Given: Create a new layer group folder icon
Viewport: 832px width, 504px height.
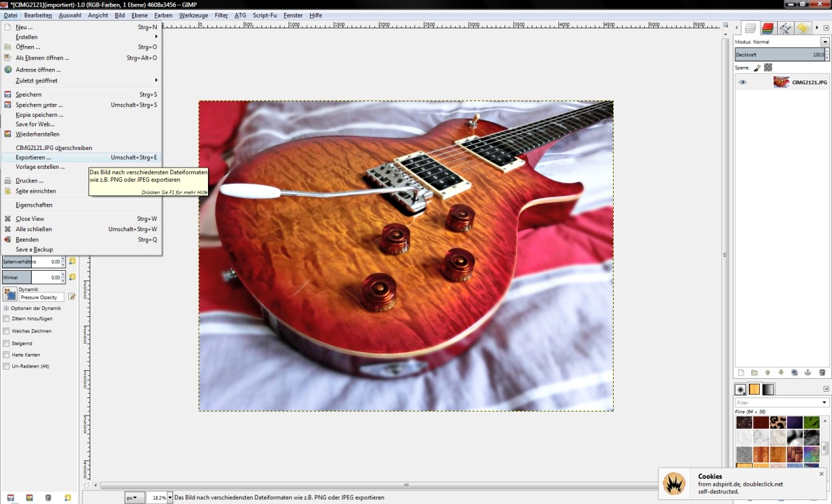Looking at the screenshot, I should pyautogui.click(x=755, y=373).
